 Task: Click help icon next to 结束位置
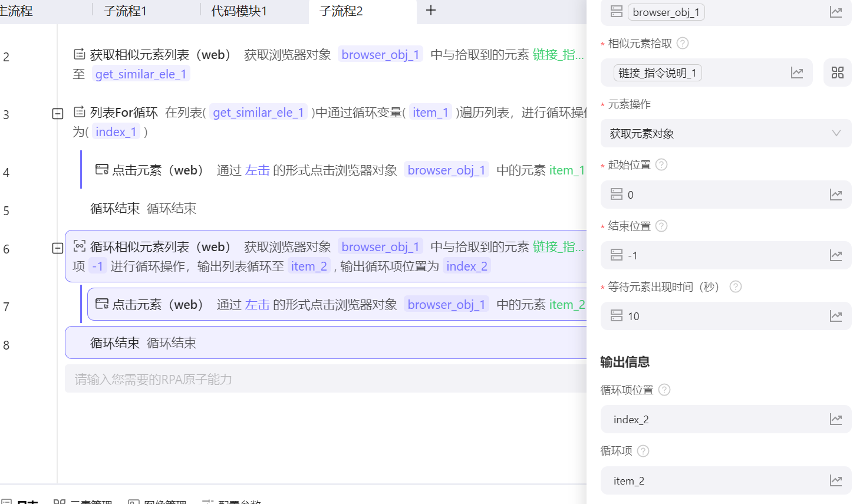click(661, 226)
